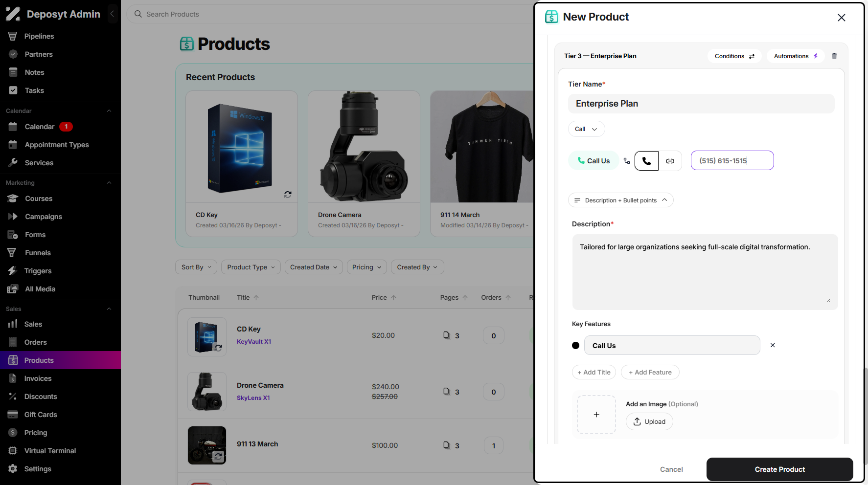Delete Tier 3 with the trash icon
Image resolution: width=868 pixels, height=485 pixels.
(834, 56)
